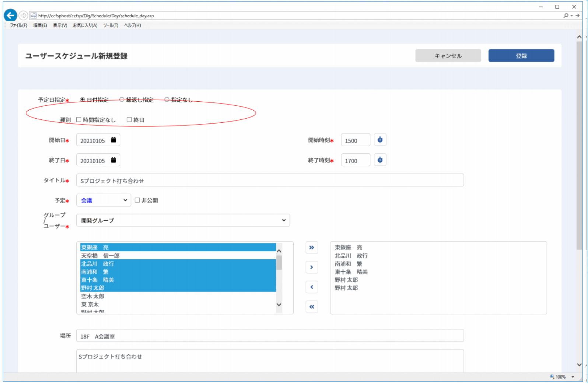588x387 pixels.
Task: Select the 繰返し指定 radio button
Action: [x=122, y=100]
